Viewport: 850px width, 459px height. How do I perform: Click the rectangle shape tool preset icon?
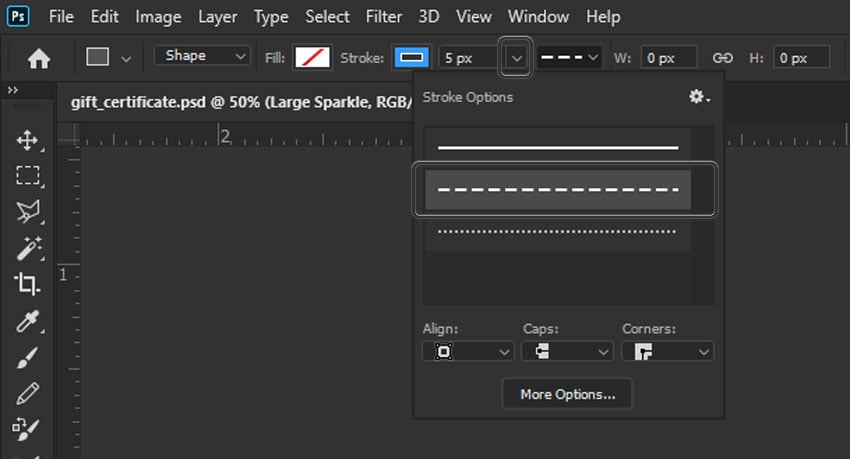[98, 57]
